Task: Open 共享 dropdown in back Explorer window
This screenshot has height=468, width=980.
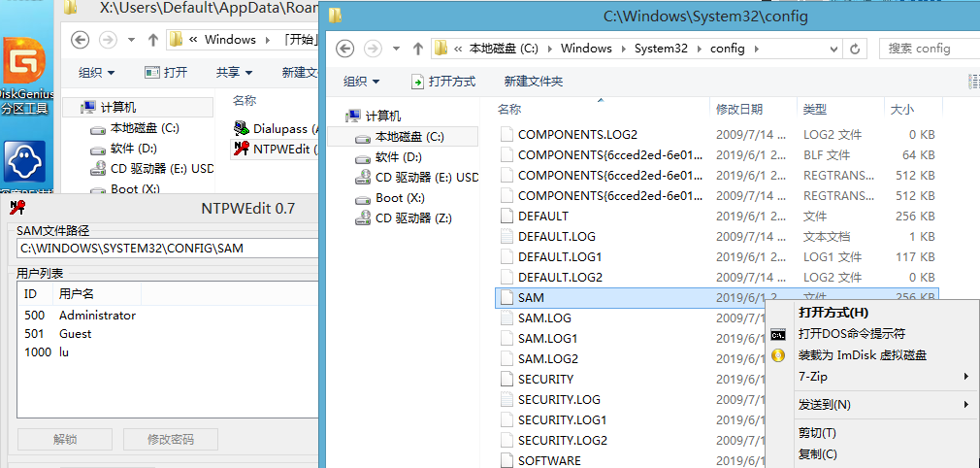Action: click(x=235, y=73)
